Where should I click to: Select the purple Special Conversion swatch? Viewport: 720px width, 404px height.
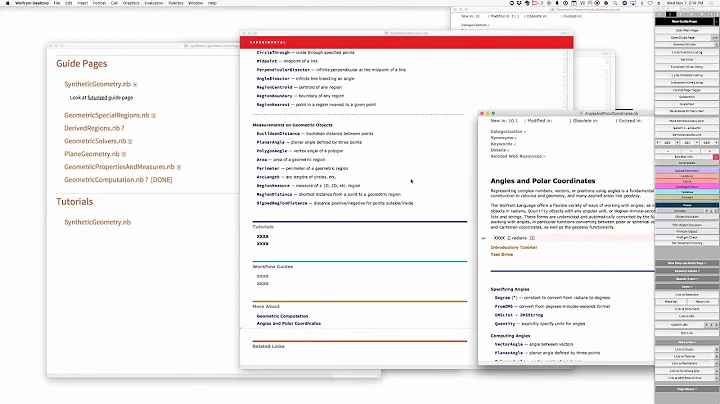pyautogui.click(x=686, y=170)
